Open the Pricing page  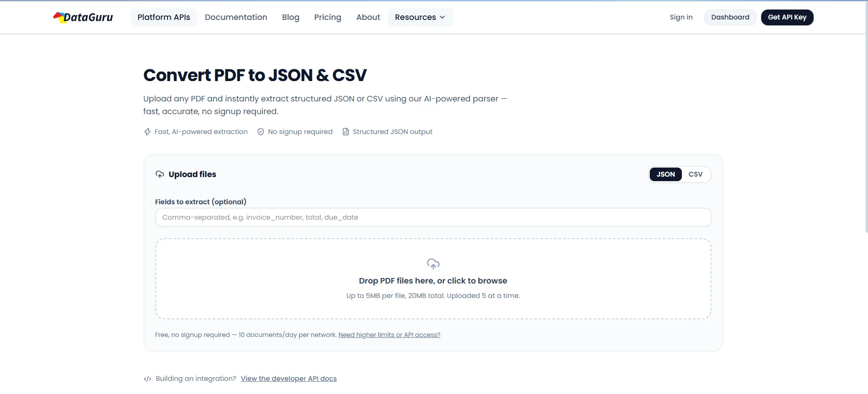pos(328,17)
